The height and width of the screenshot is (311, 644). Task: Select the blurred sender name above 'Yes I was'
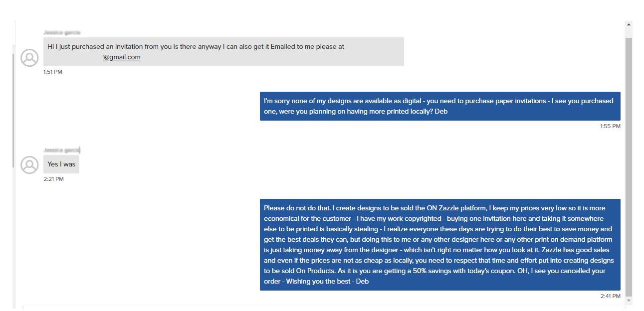pos(62,150)
